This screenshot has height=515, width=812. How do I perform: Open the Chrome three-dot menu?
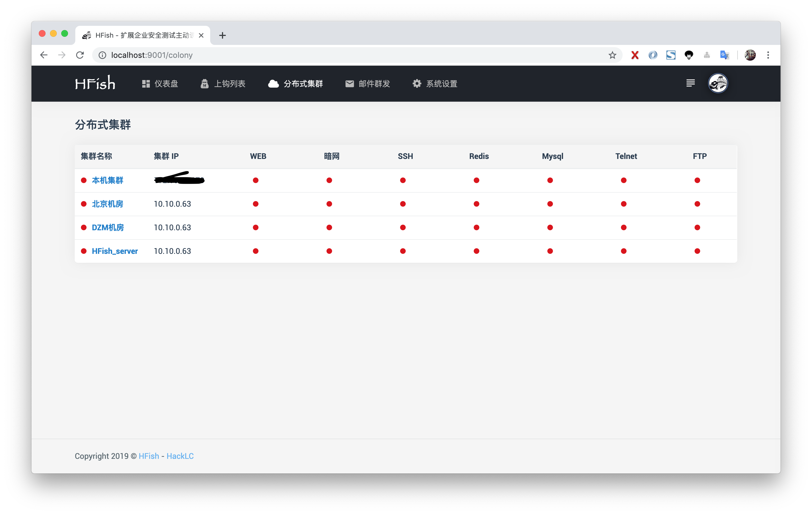(x=768, y=55)
